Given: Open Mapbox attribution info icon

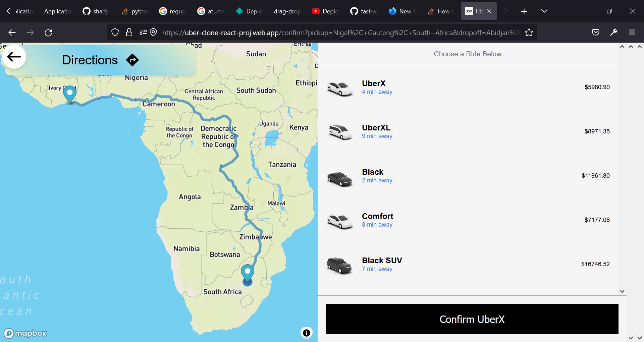Looking at the screenshot, I should (306, 333).
